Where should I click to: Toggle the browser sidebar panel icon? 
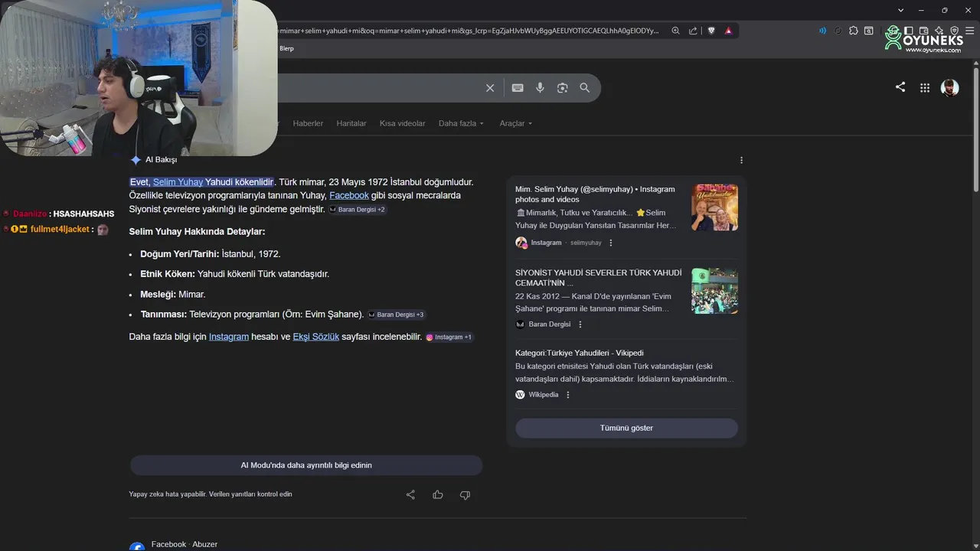point(909,31)
